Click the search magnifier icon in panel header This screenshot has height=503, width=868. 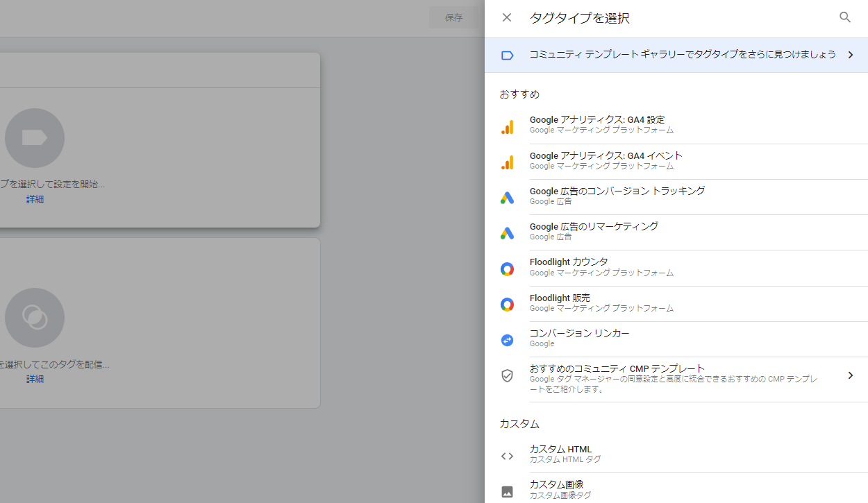coord(845,17)
